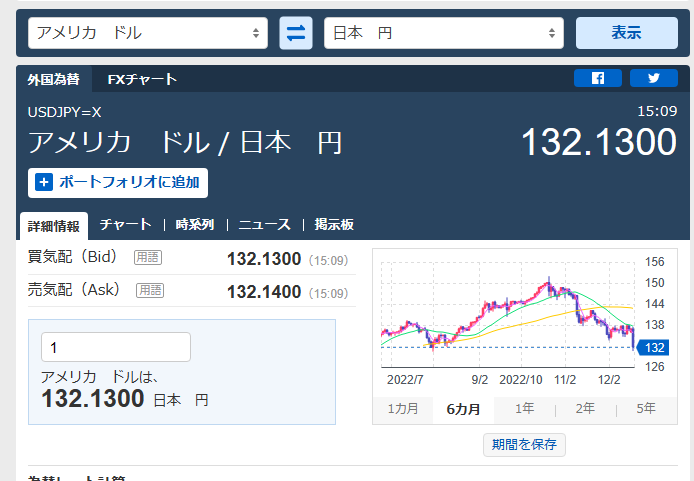Viewport: 694px width, 481px height.
Task: Click 用語 link beside 売気配 (Ask)
Action: 150,290
